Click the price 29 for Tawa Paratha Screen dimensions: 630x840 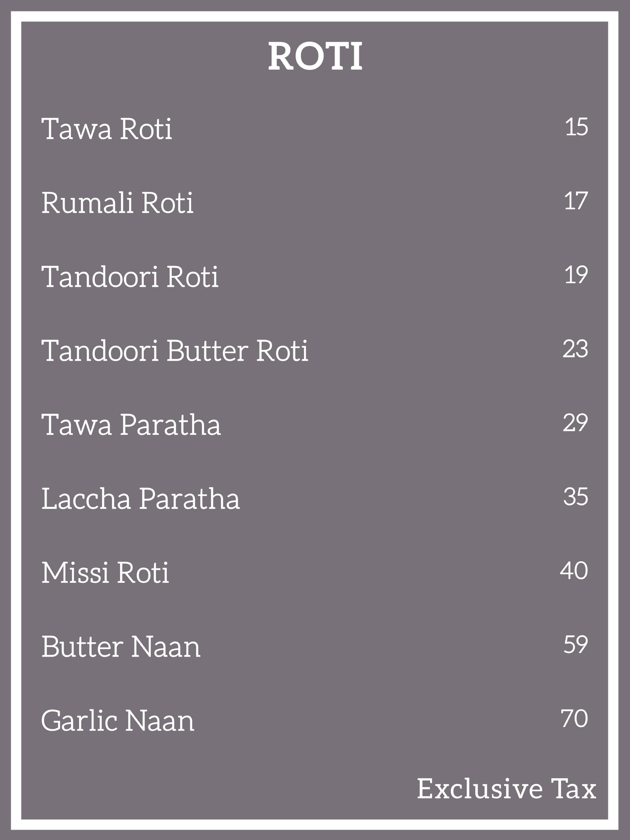tap(576, 422)
